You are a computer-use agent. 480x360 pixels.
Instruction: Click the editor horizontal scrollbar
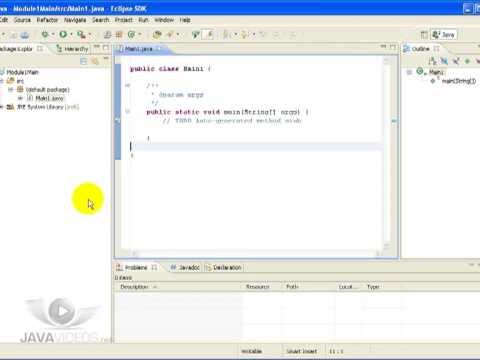pos(255,254)
